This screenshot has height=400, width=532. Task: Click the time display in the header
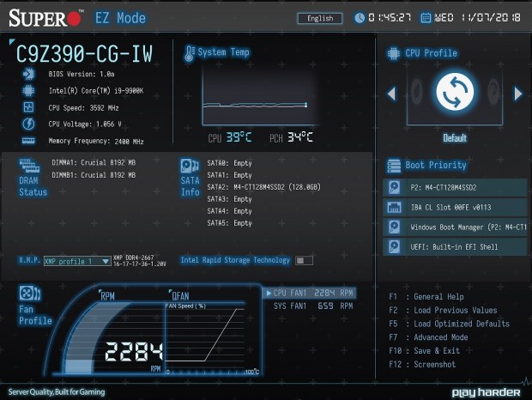tap(390, 18)
